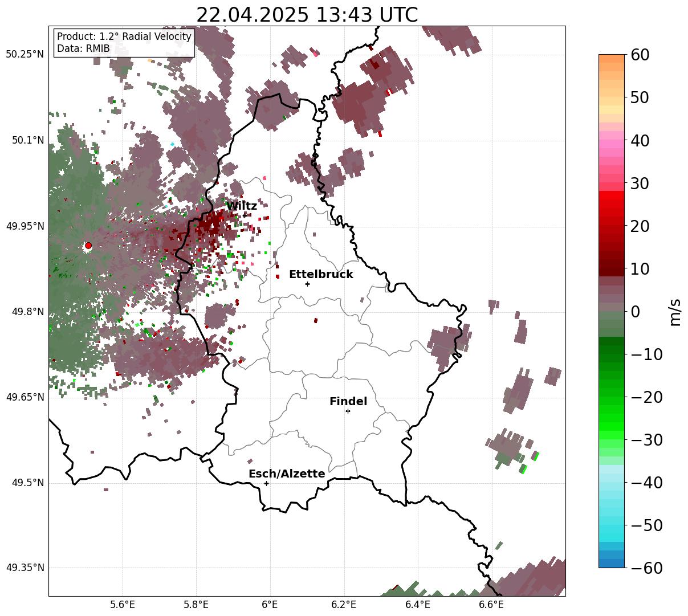Image resolution: width=688 pixels, height=616 pixels.
Task: Click the 6°E longitude tick label
Action: (x=270, y=605)
